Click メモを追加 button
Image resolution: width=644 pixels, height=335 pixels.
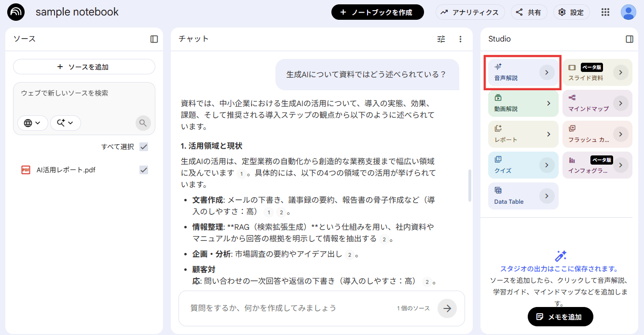[560, 317]
